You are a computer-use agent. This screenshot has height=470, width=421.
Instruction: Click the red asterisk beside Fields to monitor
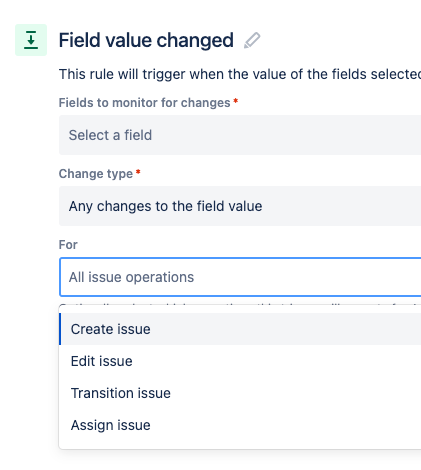click(236, 101)
